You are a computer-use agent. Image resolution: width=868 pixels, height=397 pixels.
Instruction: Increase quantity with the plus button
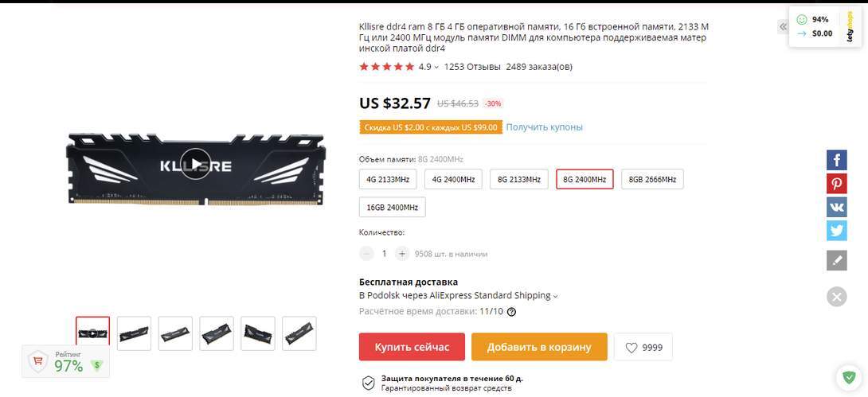(402, 254)
